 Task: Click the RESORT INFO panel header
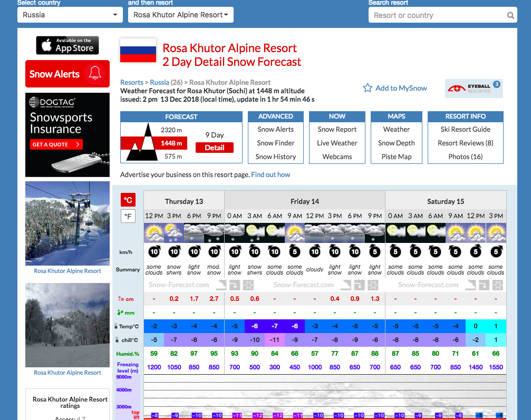click(465, 116)
